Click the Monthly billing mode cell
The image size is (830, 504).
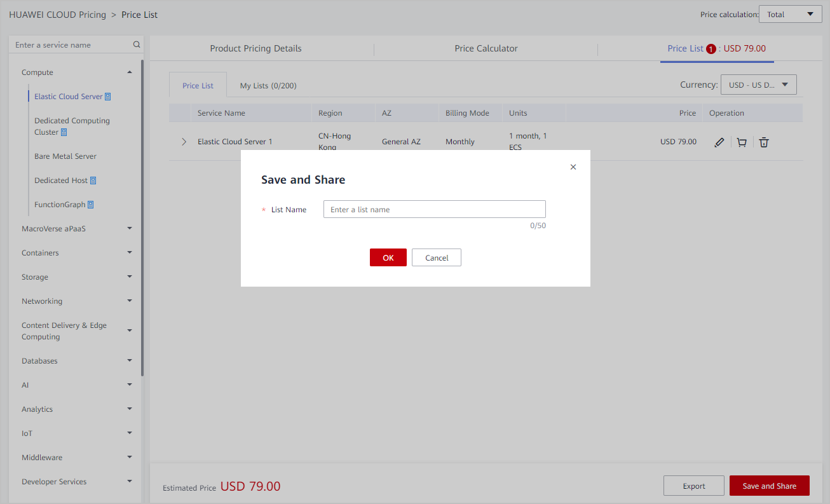460,142
